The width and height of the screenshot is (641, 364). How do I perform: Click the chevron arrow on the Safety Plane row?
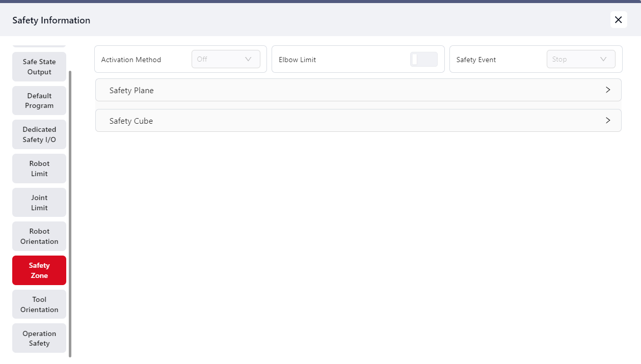[607, 90]
